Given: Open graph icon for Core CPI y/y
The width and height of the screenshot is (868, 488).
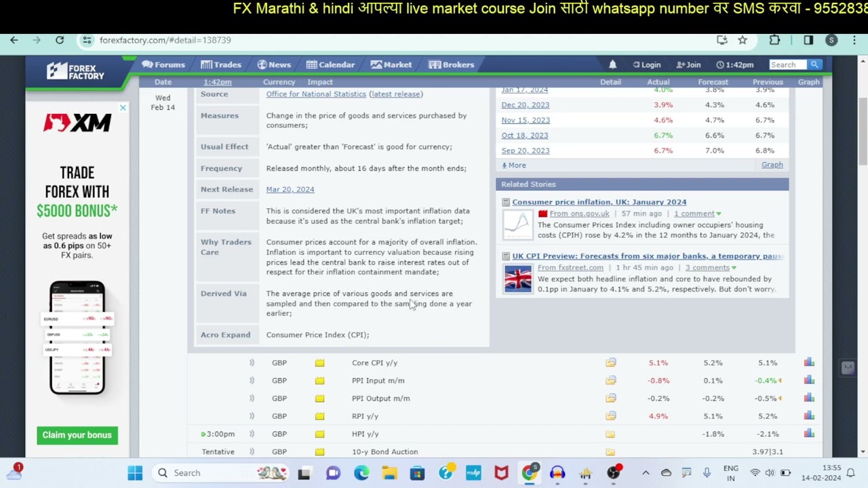Looking at the screenshot, I should [x=809, y=363].
